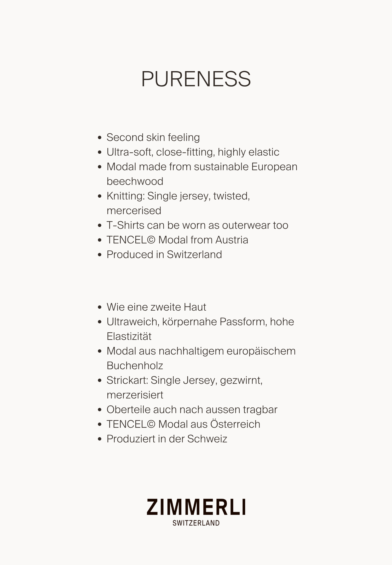
Task: Click 'Knitting: Single jersey, twisted,' line
Action: pyautogui.click(x=178, y=196)
